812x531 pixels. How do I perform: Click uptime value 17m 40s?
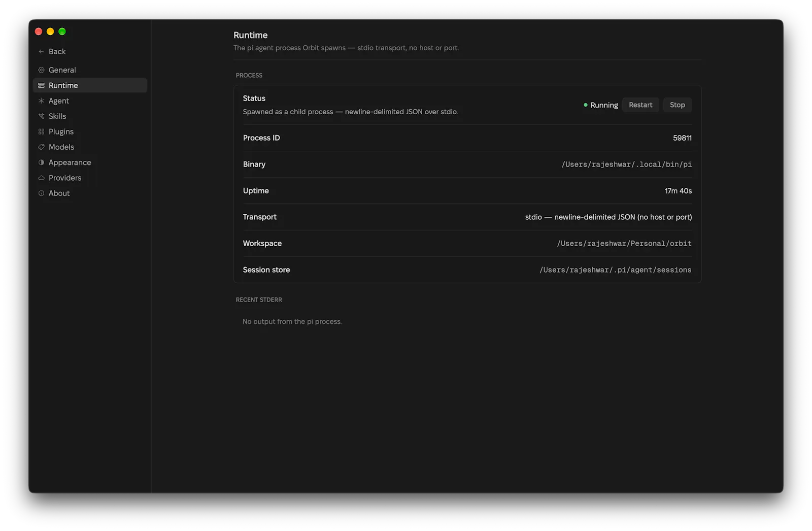pyautogui.click(x=678, y=191)
